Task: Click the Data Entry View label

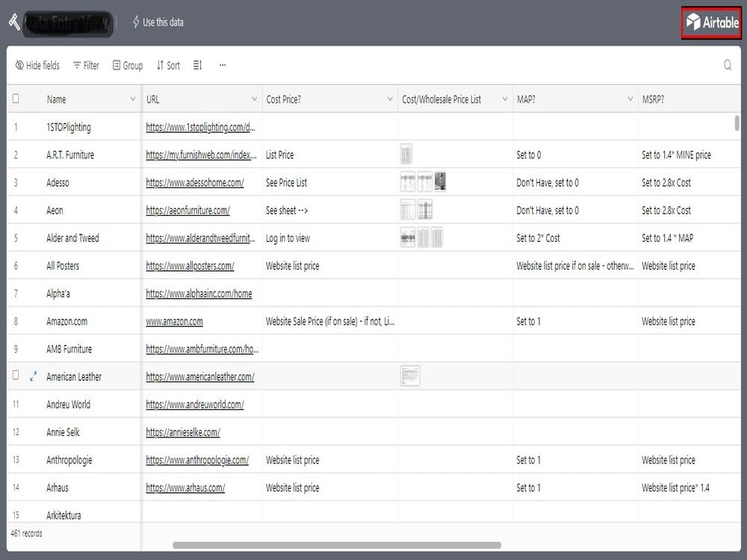Action: (66, 23)
